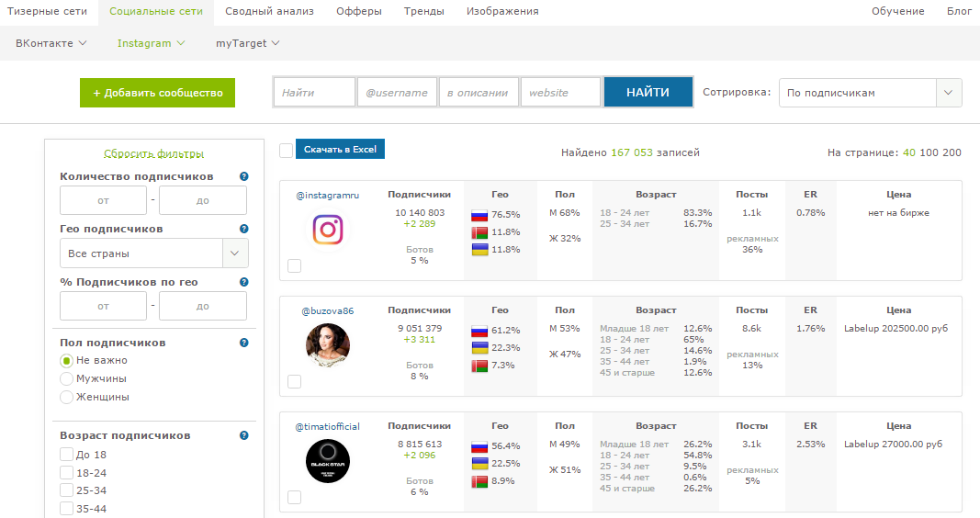Image resolution: width=980 pixels, height=518 pixels.
Task: Click the Belarus flag in @timatiofficial geo
Action: (479, 482)
